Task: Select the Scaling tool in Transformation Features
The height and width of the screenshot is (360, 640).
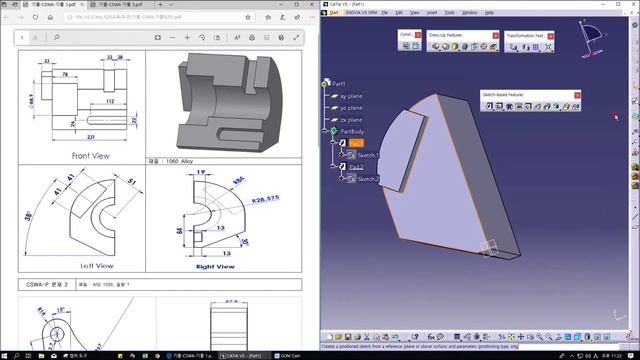Action: pos(548,47)
